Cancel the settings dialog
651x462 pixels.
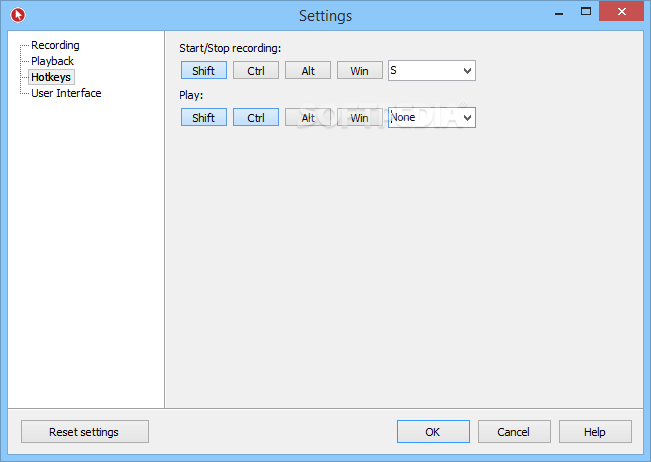pos(514,432)
